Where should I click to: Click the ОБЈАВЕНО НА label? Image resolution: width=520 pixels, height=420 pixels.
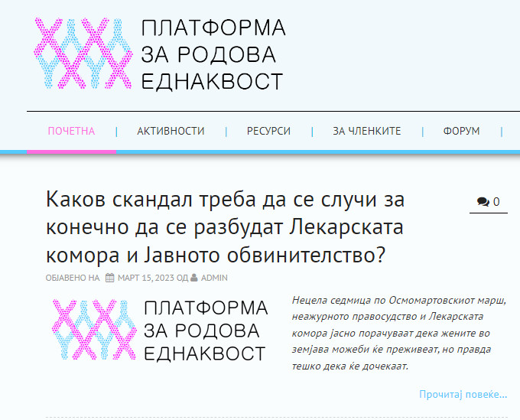pyautogui.click(x=73, y=278)
